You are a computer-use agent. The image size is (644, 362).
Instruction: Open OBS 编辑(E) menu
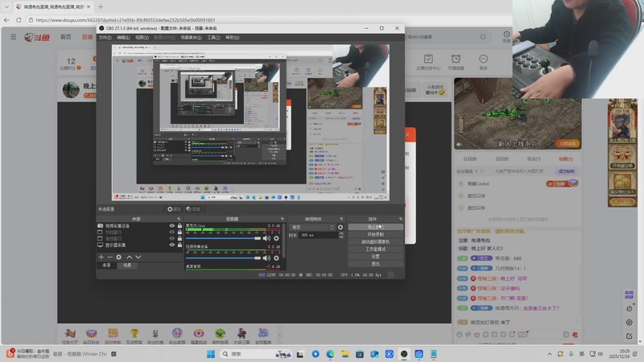123,37
